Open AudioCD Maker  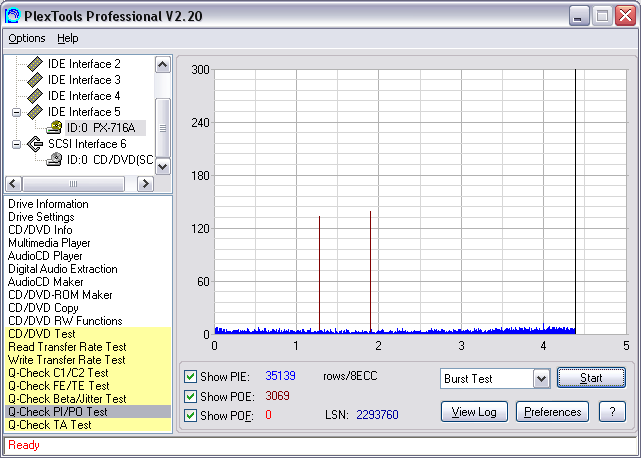pyautogui.click(x=45, y=282)
